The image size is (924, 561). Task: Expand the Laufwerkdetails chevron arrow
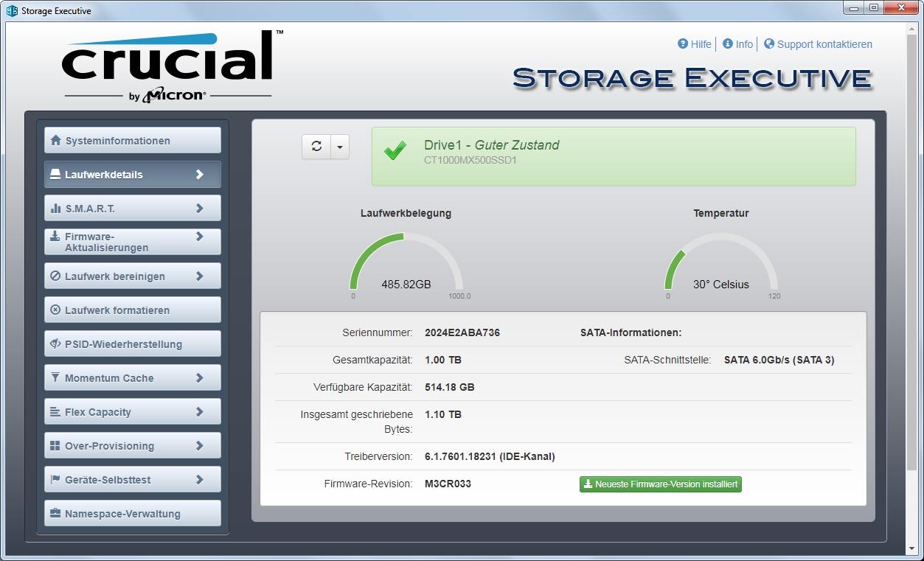click(200, 175)
